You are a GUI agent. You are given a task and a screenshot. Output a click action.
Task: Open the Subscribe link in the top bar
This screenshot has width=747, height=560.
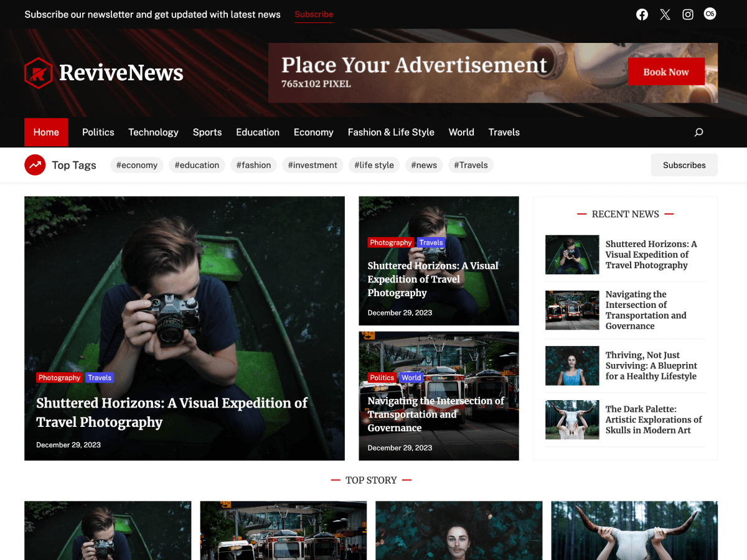click(314, 14)
